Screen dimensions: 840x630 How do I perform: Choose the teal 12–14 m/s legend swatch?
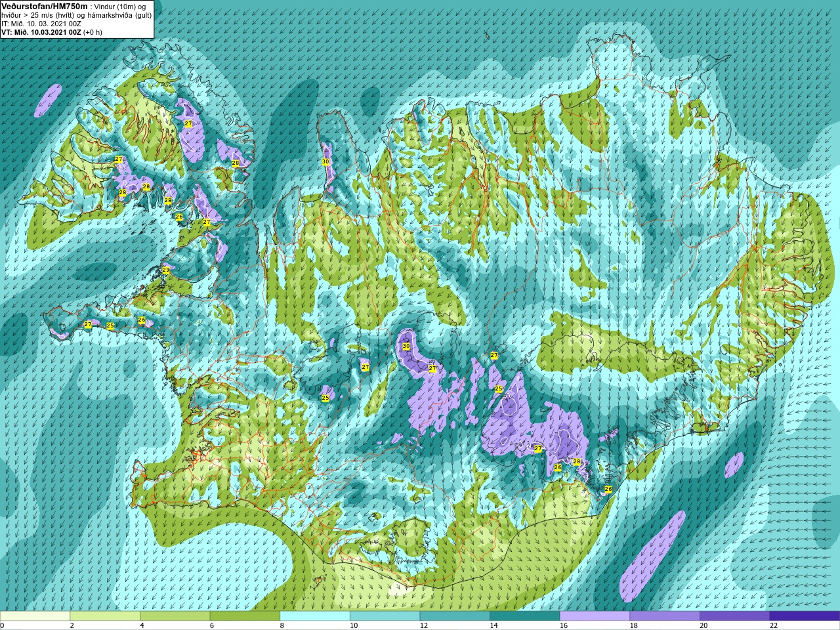click(x=455, y=616)
